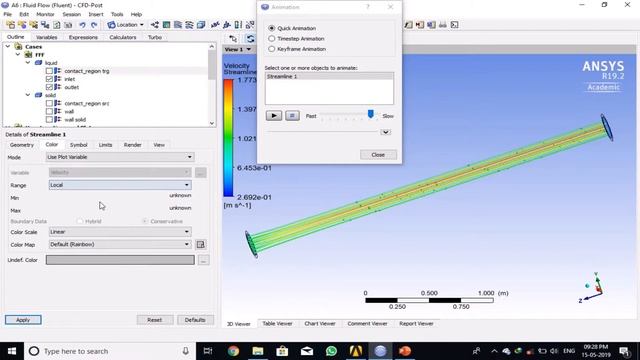
Task: Close the Animation dialog with Close button
Action: (378, 155)
